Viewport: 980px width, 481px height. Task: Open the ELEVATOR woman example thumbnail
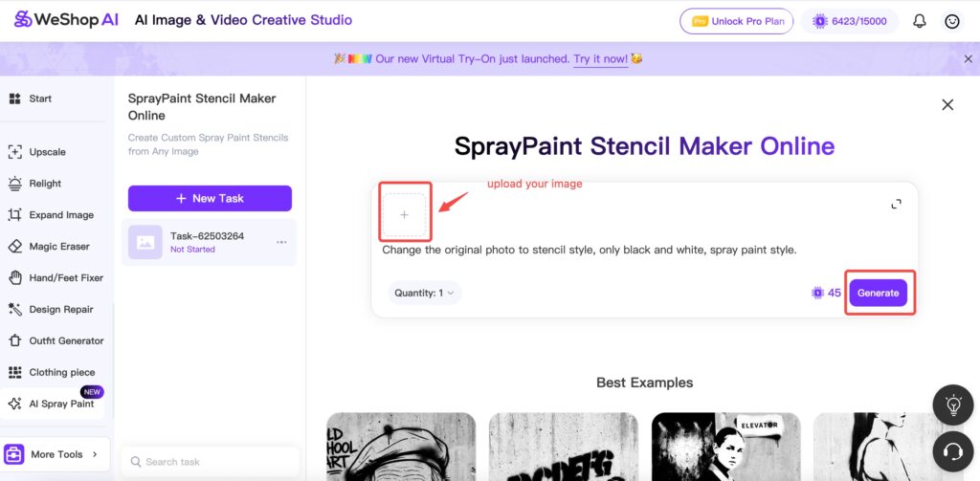click(725, 447)
